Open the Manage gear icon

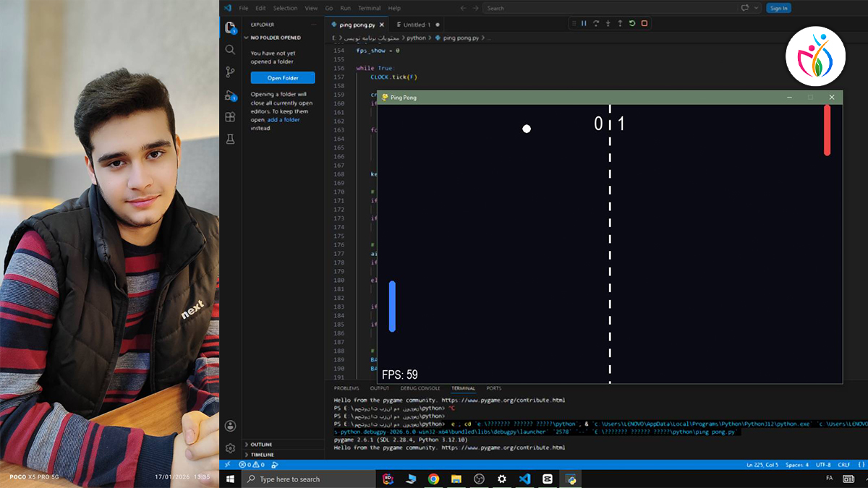(230, 448)
